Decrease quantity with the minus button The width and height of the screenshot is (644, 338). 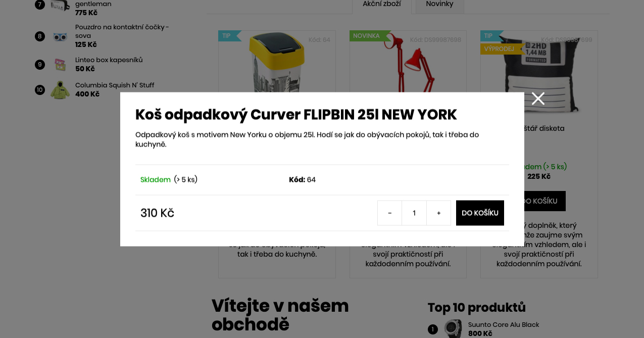pos(389,213)
